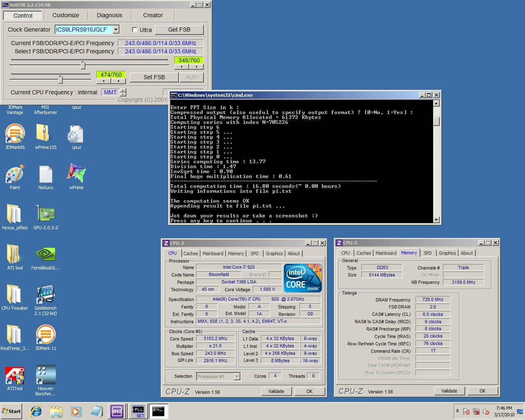Open the CPU-Tweaker folder
Screen dimensions: 525x420
15,298
